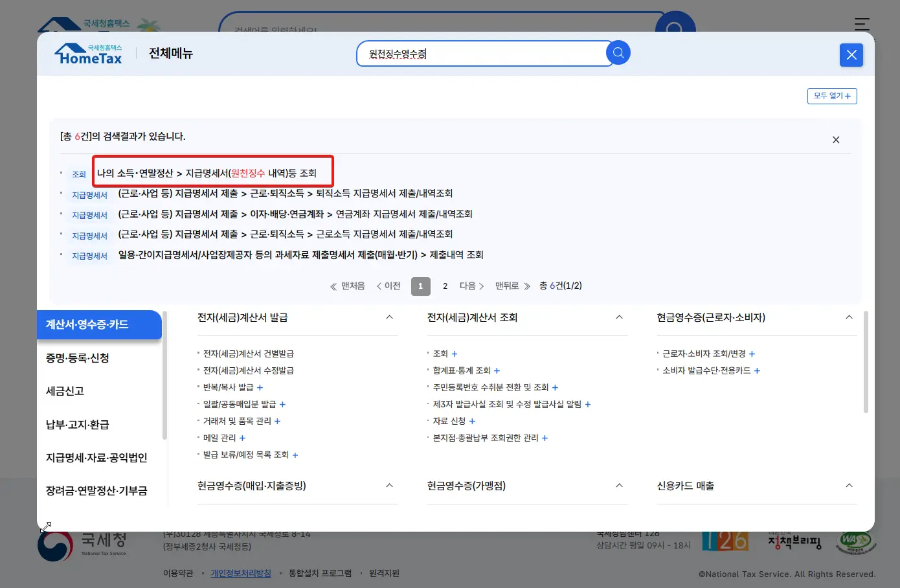
Task: Expand 자료 신청 plus icon
Action: (472, 422)
